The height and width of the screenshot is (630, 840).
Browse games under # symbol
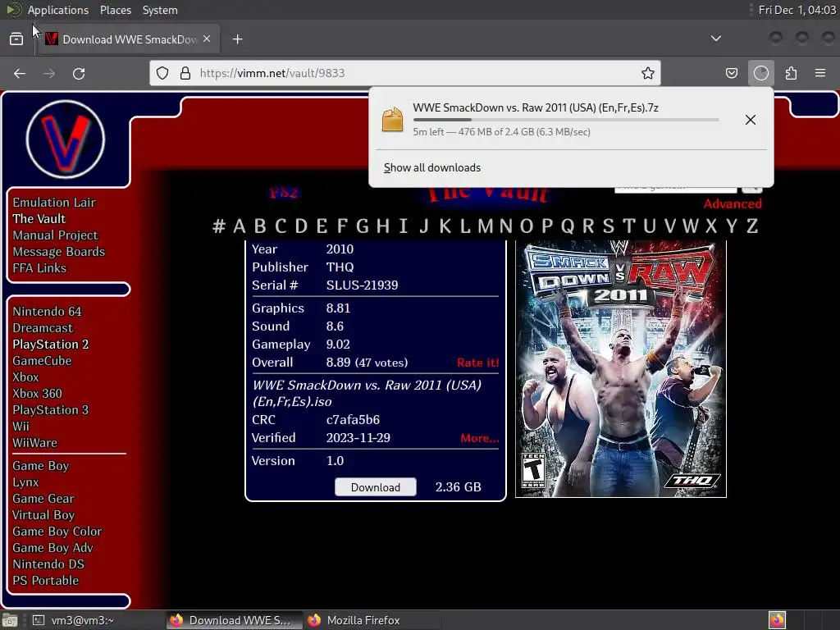218,226
